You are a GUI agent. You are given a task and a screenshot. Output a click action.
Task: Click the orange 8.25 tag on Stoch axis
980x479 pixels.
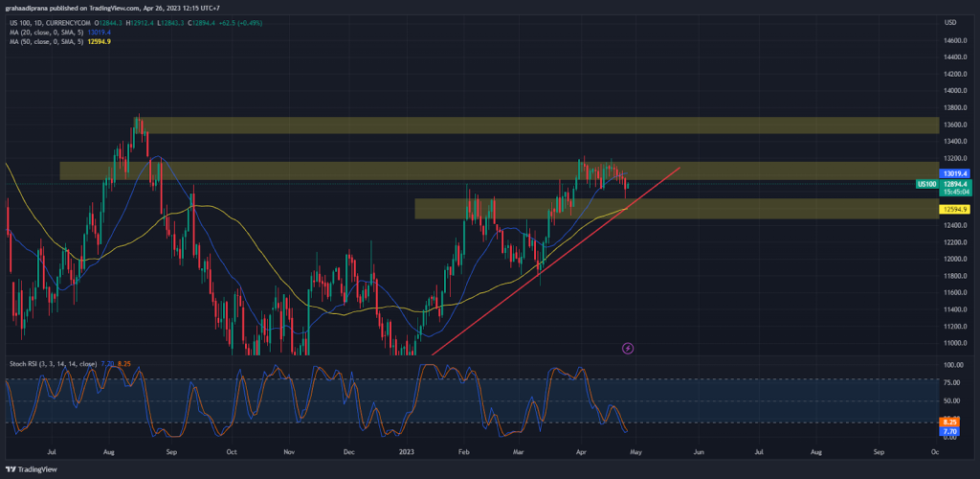tap(948, 422)
